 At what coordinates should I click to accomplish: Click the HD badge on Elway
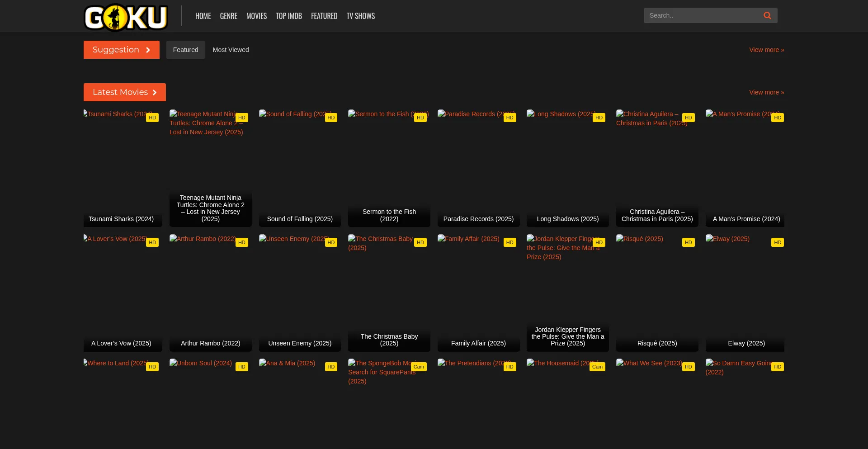[x=777, y=242]
